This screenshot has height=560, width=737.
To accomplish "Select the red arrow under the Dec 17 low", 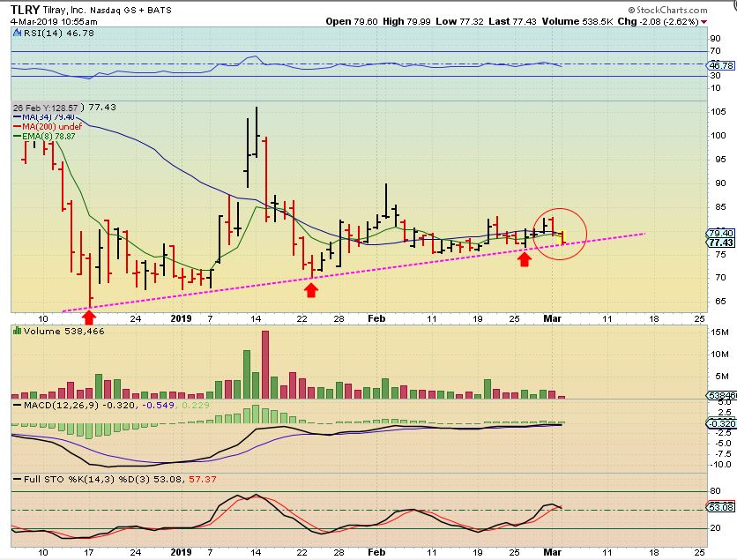I will click(x=89, y=318).
